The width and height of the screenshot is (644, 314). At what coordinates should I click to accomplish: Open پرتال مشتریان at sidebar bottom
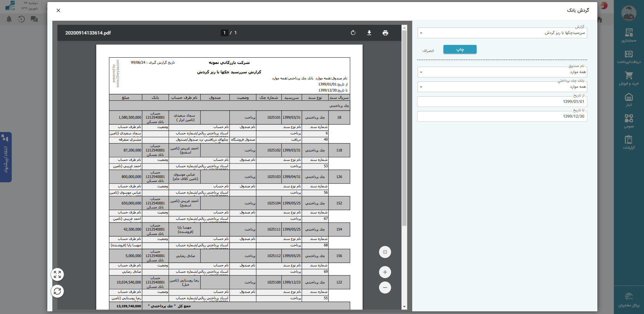pyautogui.click(x=629, y=300)
